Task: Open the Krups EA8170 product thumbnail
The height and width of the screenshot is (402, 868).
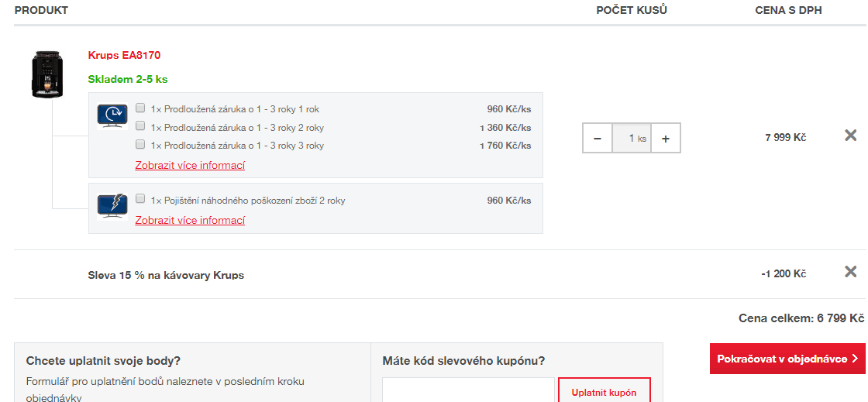Action: tap(47, 74)
